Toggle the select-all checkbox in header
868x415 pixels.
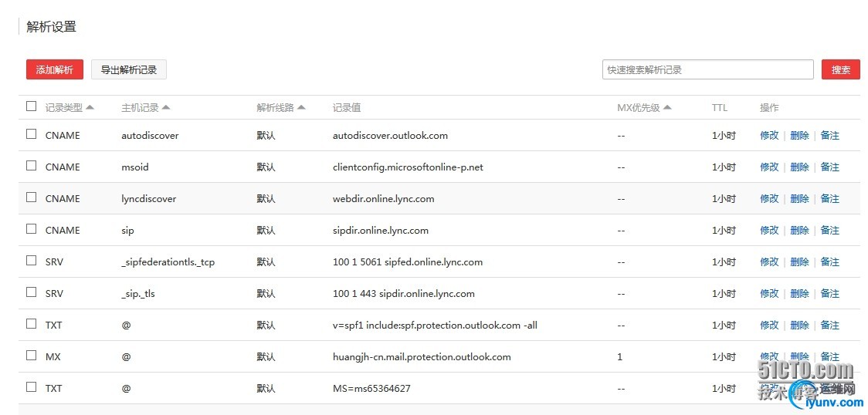(x=31, y=106)
